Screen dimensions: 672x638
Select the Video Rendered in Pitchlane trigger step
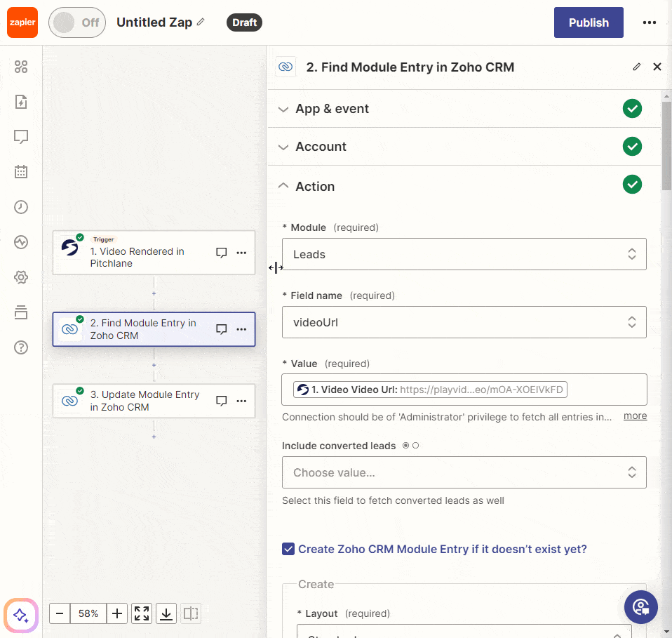[x=154, y=253]
